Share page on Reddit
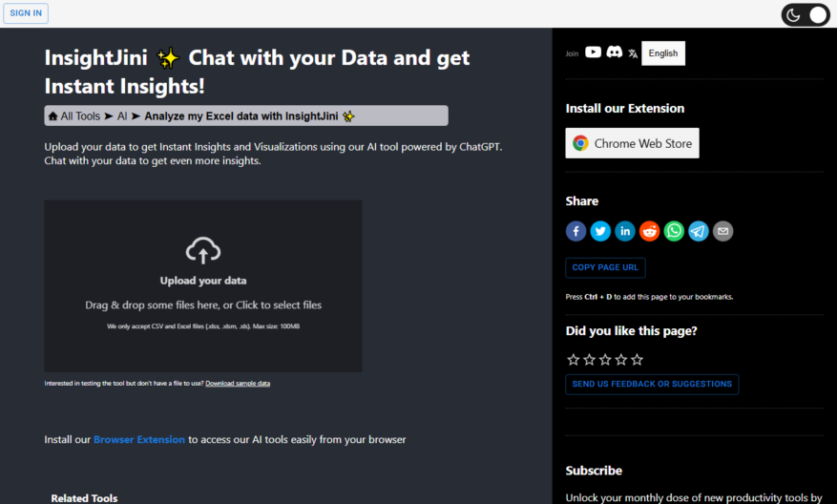This screenshot has width=837, height=504. tap(650, 231)
